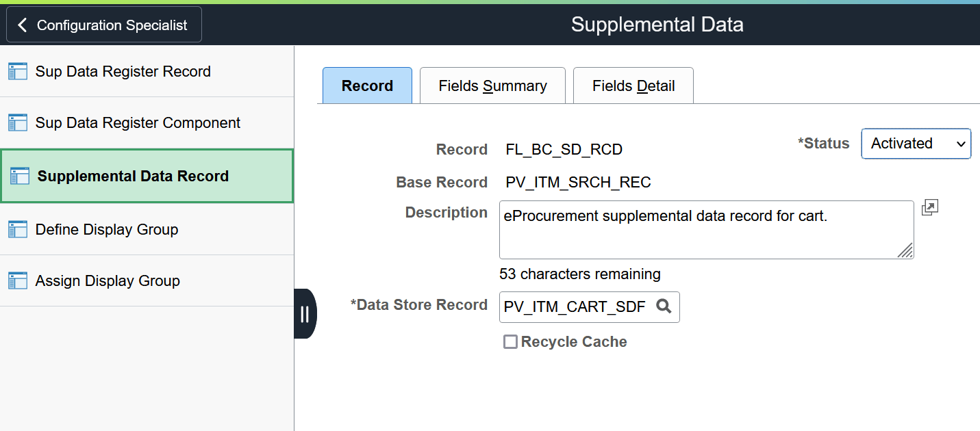Switch to the Fields Summary tab
Viewport: 980px width, 431px height.
point(492,85)
